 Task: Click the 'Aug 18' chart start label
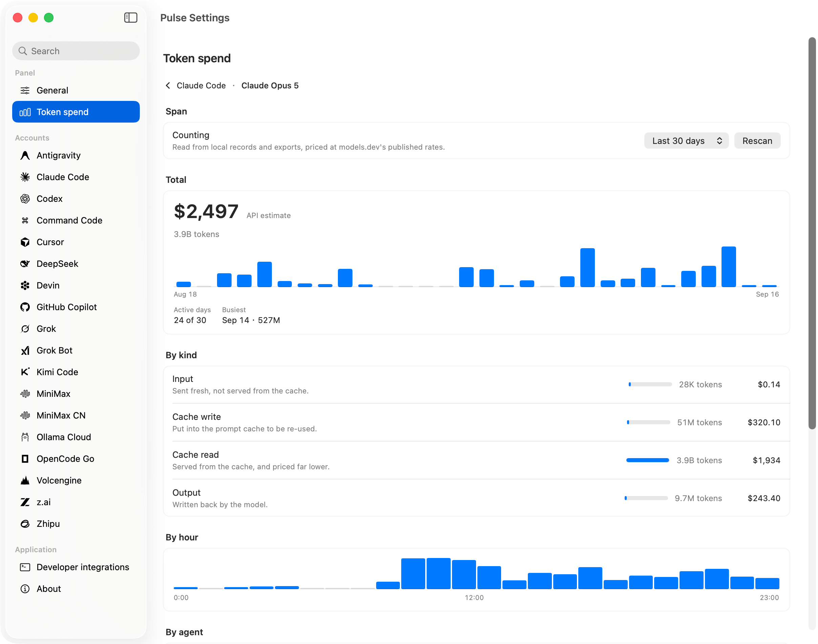tap(185, 295)
